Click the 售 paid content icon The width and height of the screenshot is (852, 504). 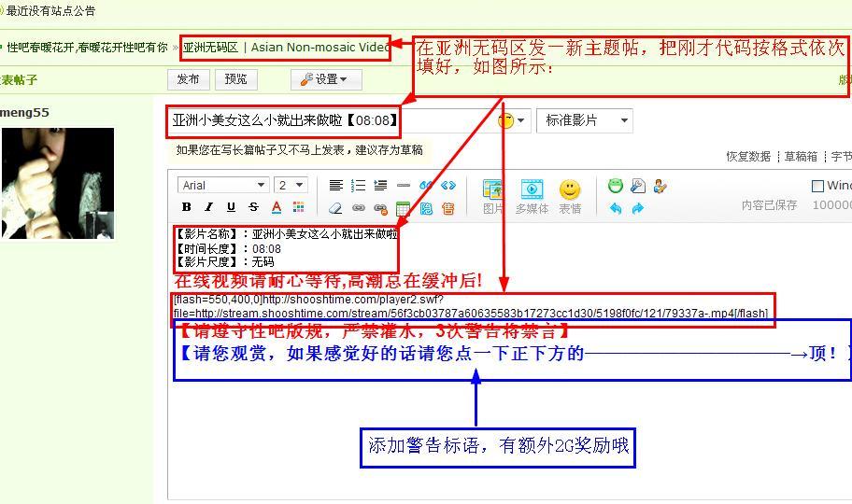448,208
